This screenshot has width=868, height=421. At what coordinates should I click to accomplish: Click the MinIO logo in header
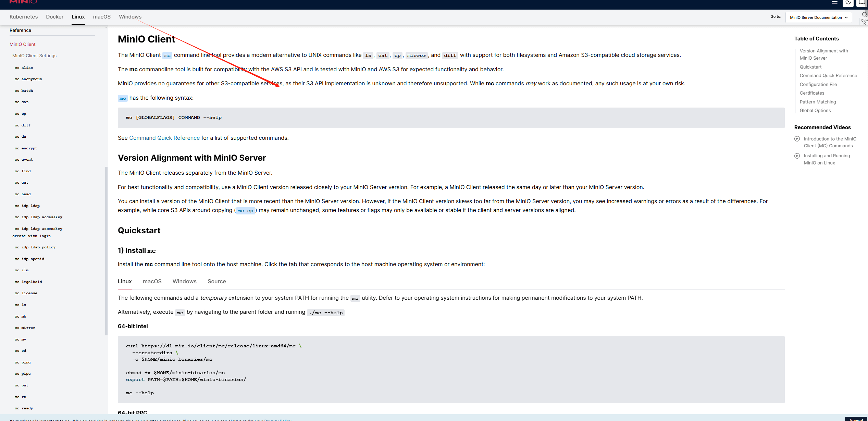[x=23, y=2]
